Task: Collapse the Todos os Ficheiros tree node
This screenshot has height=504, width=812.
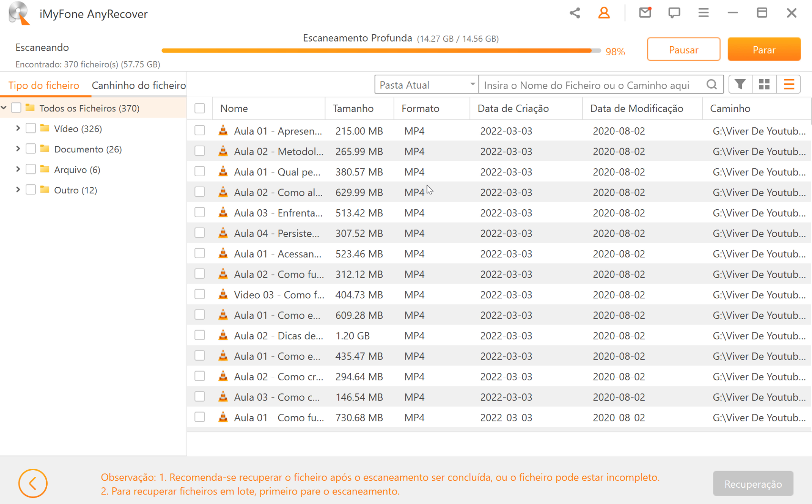Action: coord(4,108)
